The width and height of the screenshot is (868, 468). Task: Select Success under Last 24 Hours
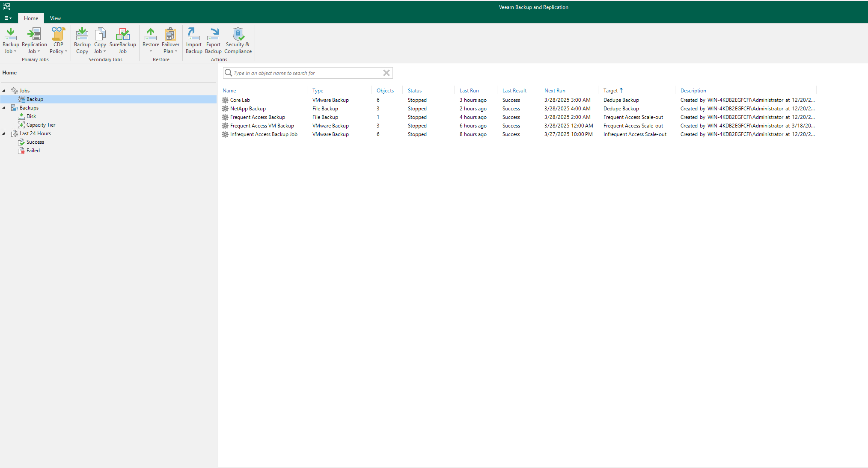click(35, 142)
